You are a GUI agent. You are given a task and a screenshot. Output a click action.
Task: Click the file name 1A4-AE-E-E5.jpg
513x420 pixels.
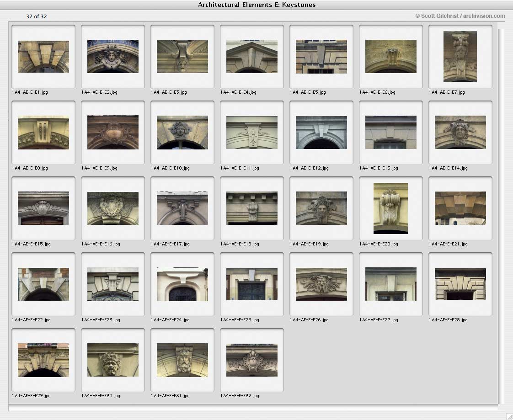(308, 92)
